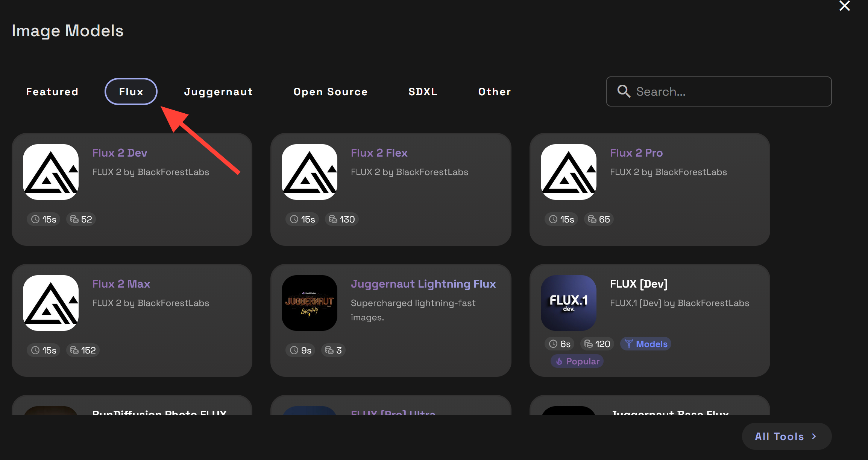This screenshot has width=868, height=460.
Task: Open the Juggernaut category tab
Action: 219,91
